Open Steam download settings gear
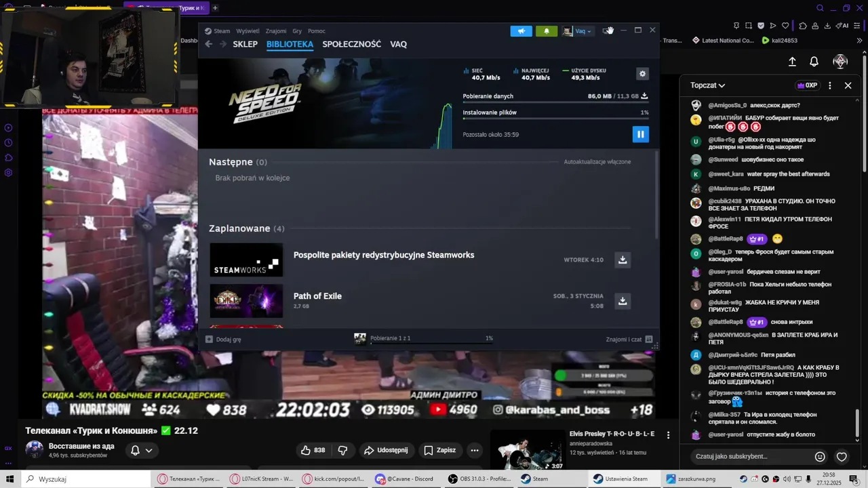 (x=642, y=74)
